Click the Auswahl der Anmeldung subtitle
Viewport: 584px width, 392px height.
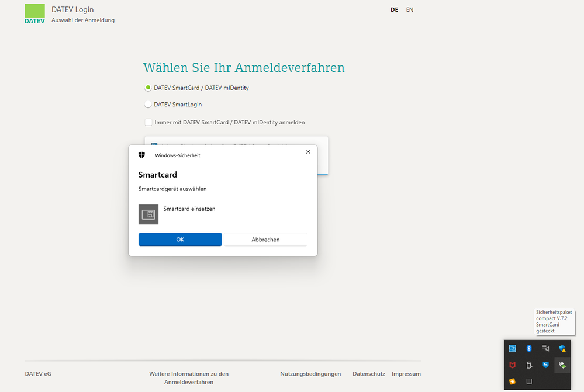(x=83, y=20)
